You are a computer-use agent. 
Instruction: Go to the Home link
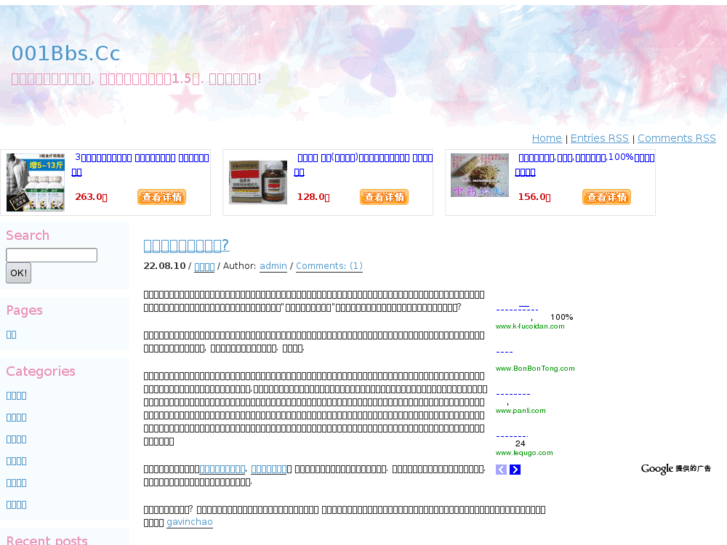tap(547, 138)
